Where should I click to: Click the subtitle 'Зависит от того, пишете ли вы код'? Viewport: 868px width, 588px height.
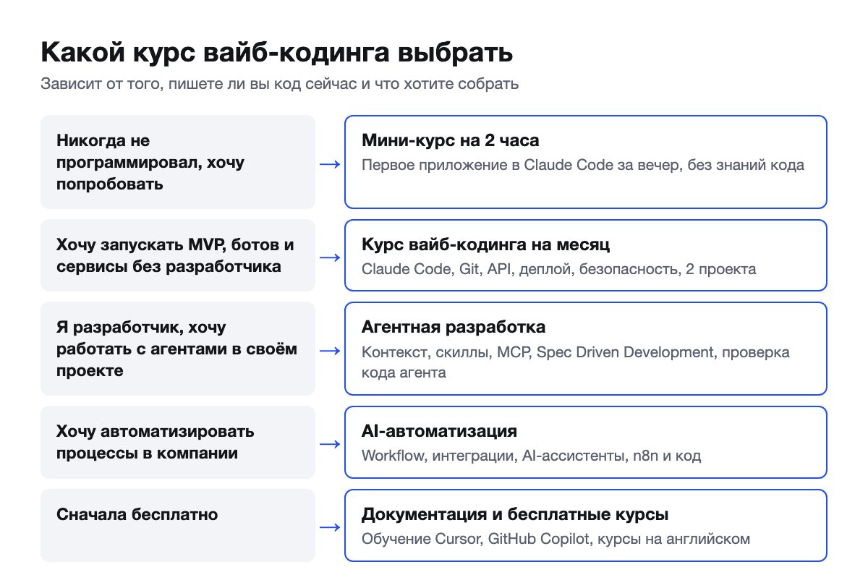coord(279,84)
